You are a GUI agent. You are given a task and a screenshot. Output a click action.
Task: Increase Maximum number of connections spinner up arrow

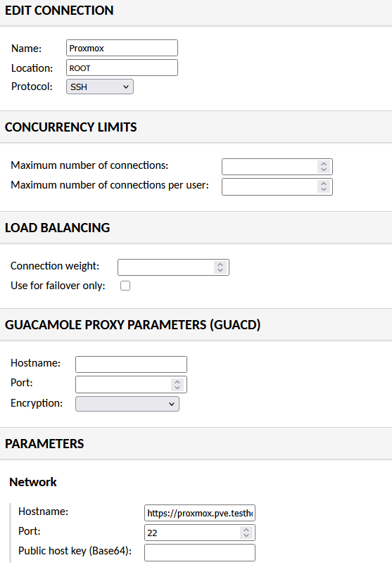tap(323, 164)
